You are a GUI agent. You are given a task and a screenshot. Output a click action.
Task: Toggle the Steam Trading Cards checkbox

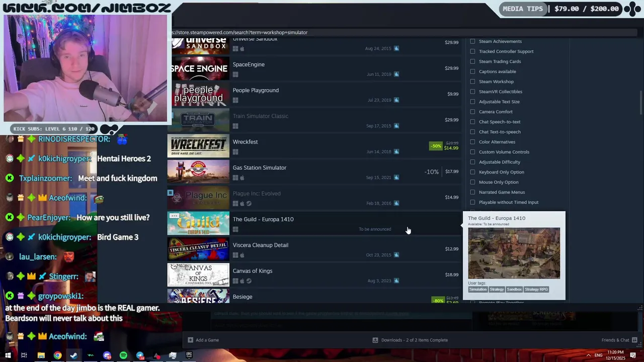(x=472, y=61)
